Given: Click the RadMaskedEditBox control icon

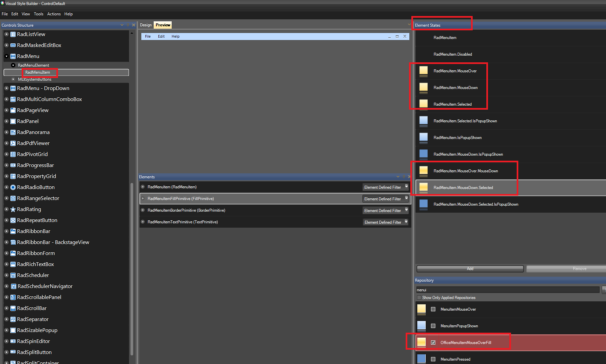Looking at the screenshot, I should tap(13, 45).
